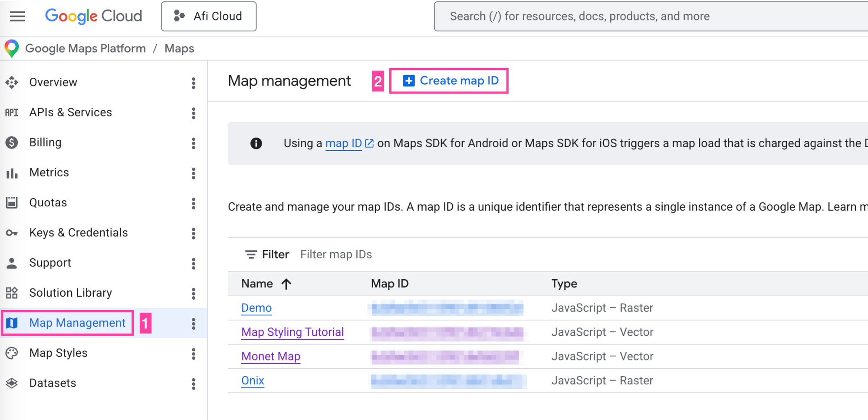Click the Map Management map icon

point(12,323)
